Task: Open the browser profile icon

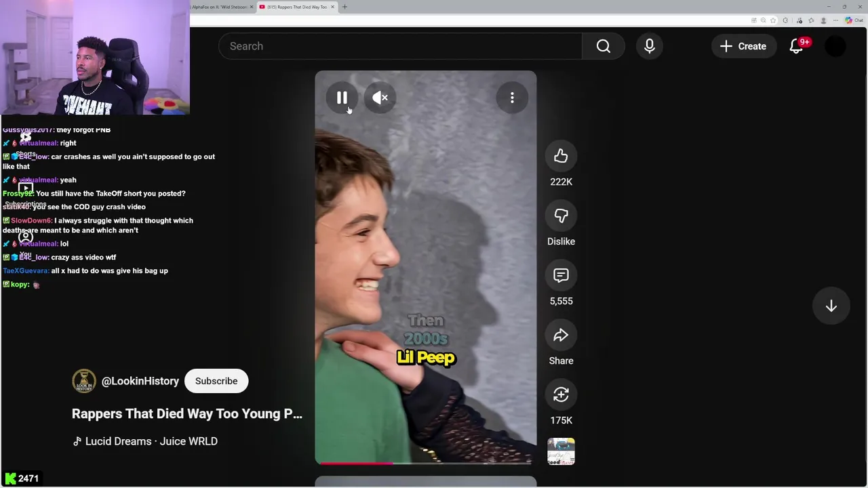Action: (823, 20)
